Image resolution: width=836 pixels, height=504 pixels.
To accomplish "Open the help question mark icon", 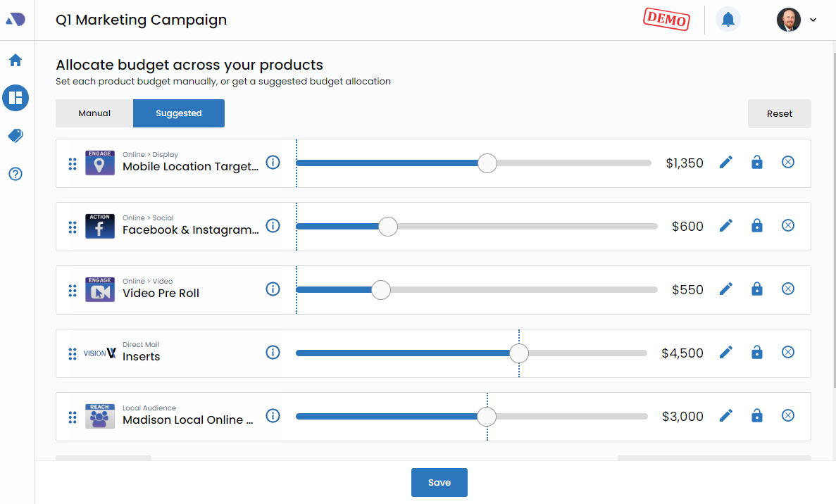I will [x=15, y=174].
